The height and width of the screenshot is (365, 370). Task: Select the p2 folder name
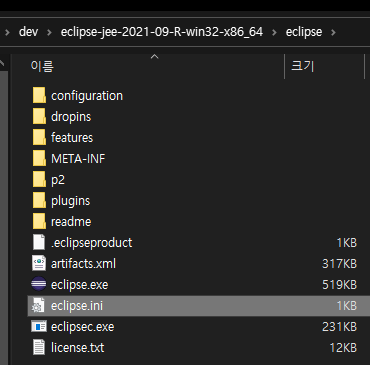pyautogui.click(x=58, y=180)
